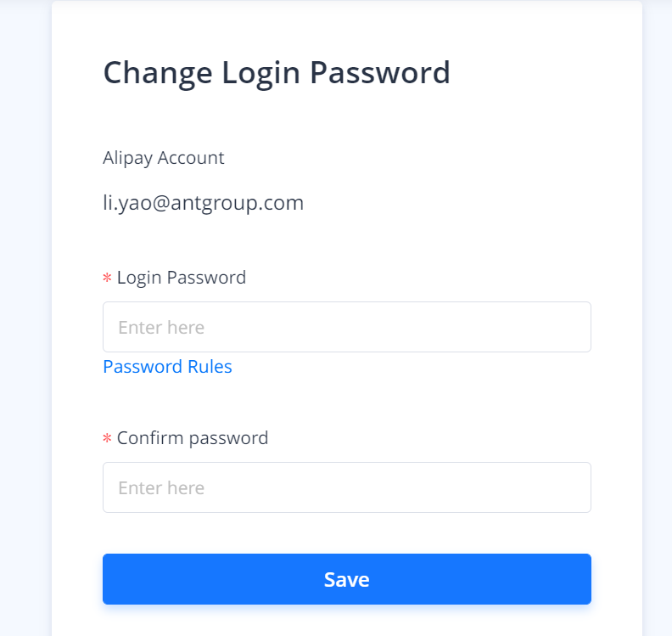Click the Login Password input field
672x636 pixels.
point(346,327)
